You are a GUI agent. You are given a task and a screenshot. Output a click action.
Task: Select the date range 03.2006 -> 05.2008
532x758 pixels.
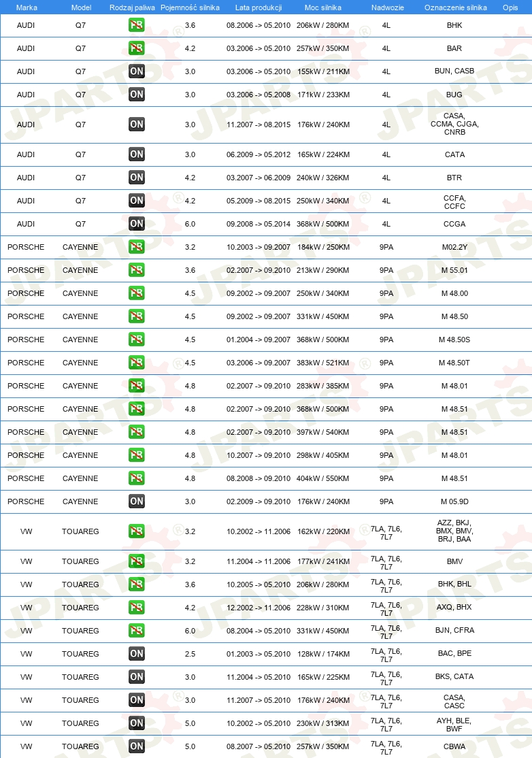(259, 95)
